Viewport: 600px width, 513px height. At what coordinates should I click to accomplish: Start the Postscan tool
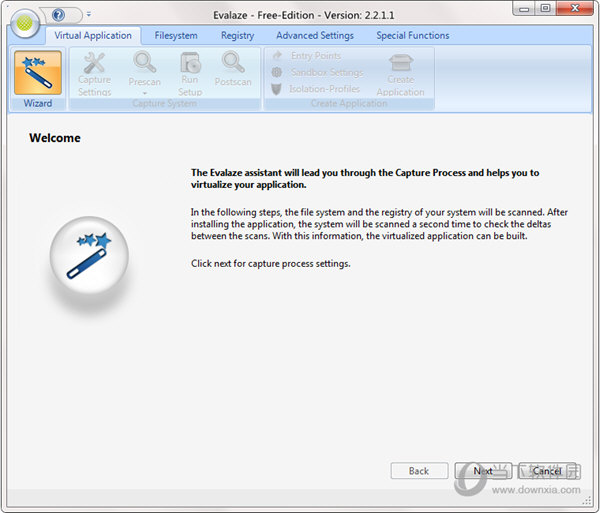point(233,70)
